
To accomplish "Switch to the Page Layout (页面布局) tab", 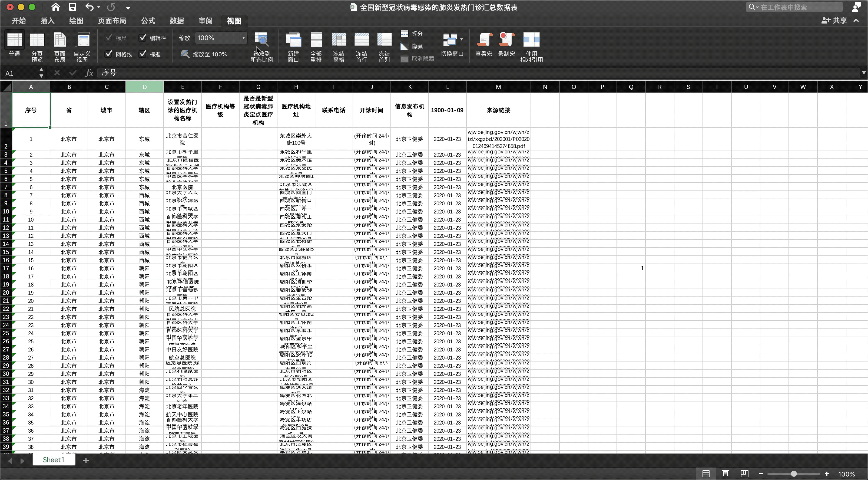I will pos(112,21).
